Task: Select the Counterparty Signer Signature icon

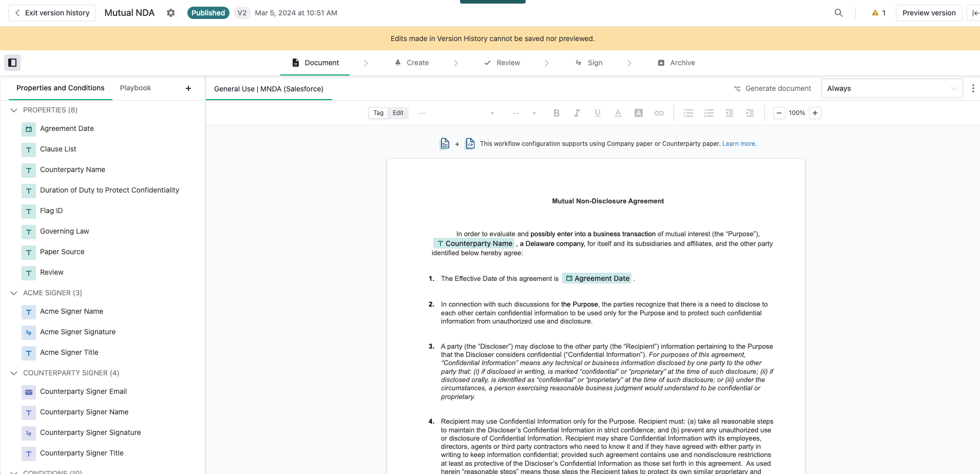Action: pyautogui.click(x=29, y=433)
